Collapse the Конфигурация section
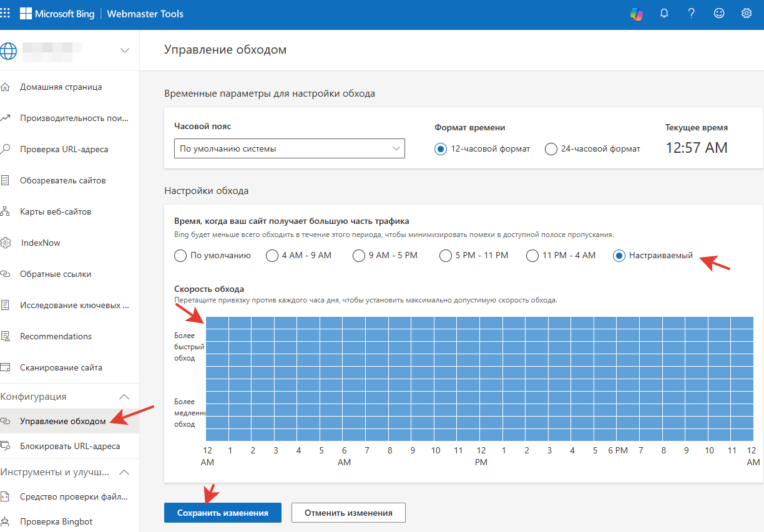 click(x=124, y=397)
